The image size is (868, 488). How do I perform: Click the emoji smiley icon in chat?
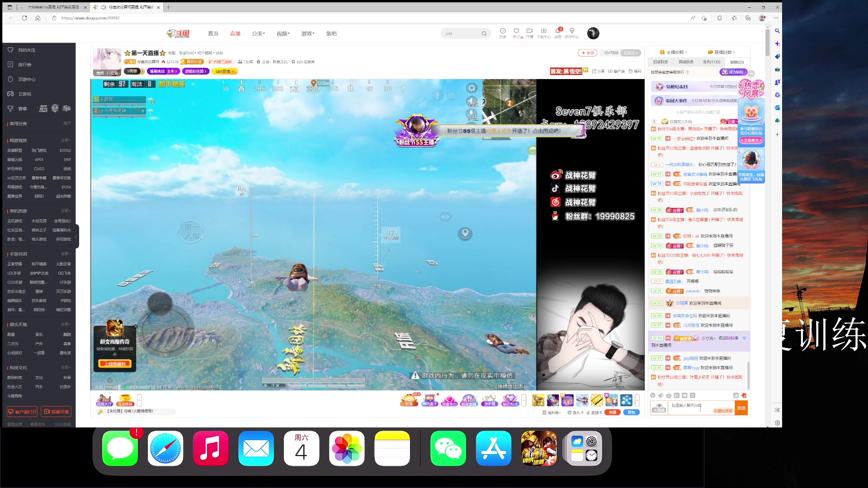(652, 395)
